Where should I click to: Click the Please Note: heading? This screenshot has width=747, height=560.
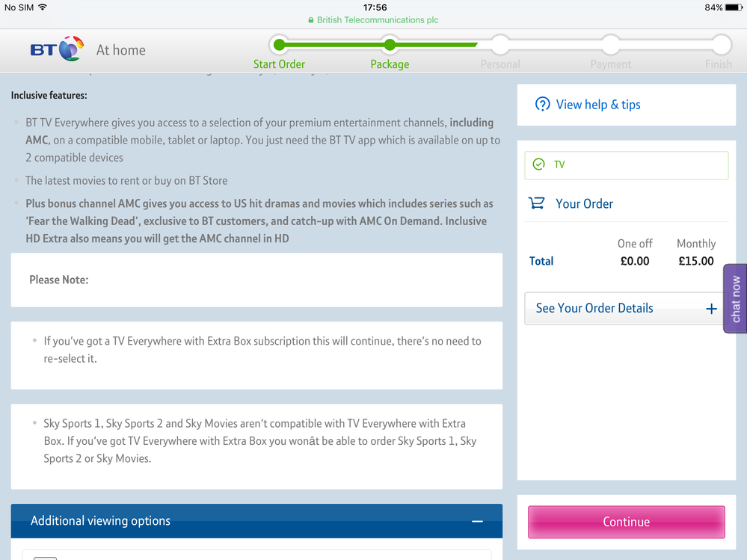point(59,280)
